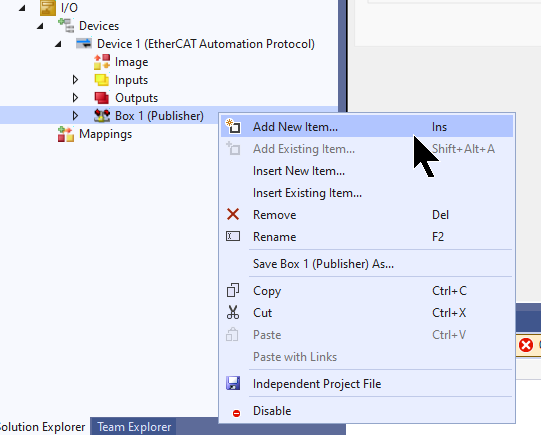Click the I/O folder icon
This screenshot has width=541, height=435.
pos(48,8)
